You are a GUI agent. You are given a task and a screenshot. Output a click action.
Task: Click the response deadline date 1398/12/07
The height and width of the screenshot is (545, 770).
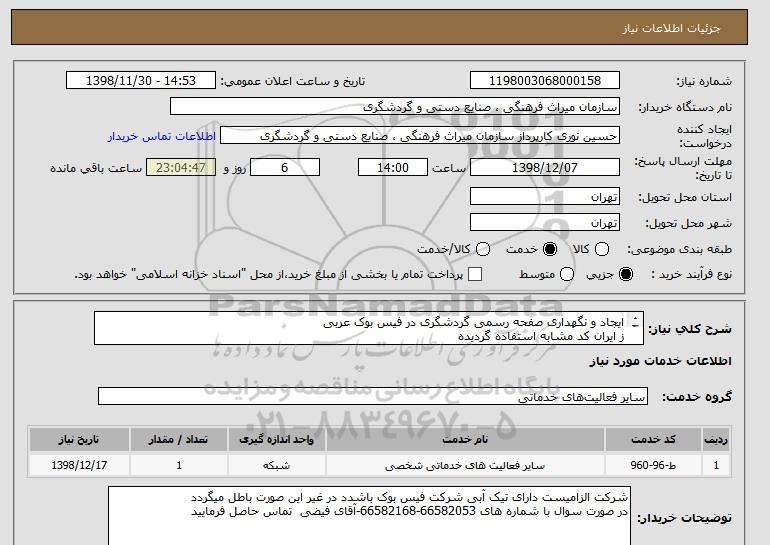(x=545, y=167)
